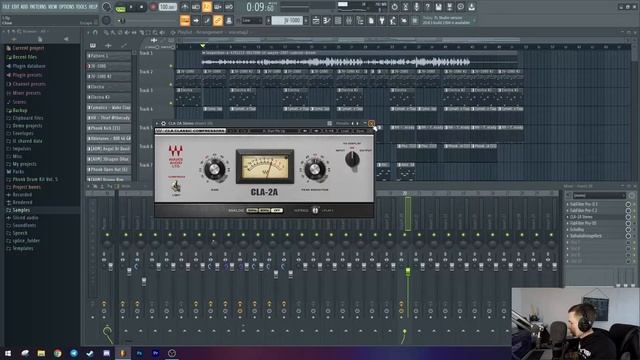Open the plugin picker plug icon
This screenshot has width=640, height=360.
(x=382, y=20)
